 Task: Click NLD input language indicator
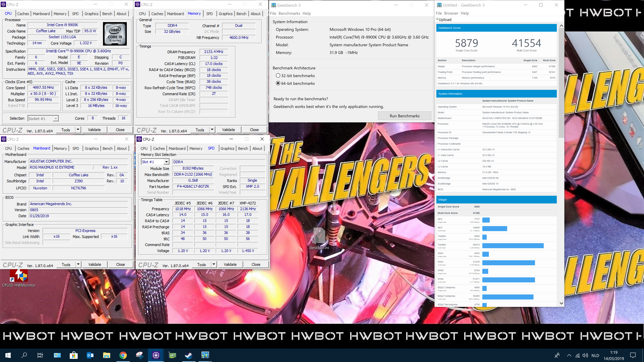[x=595, y=355]
